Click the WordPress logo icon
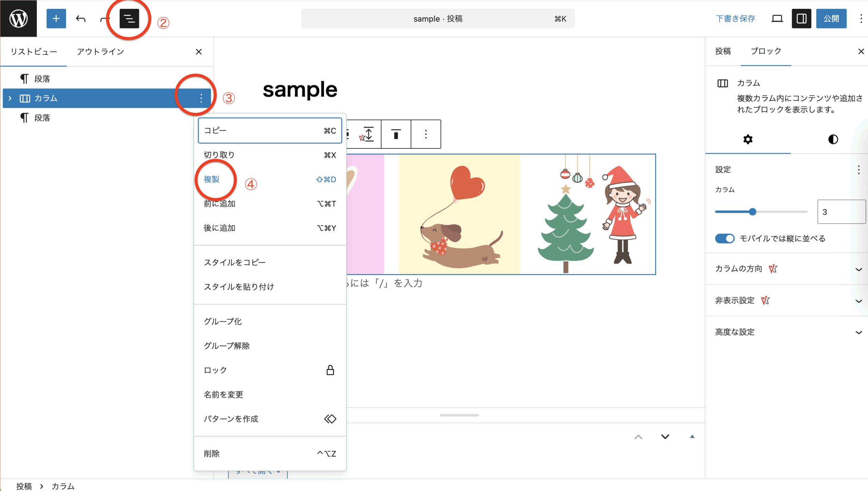Viewport: 868px width, 491px height. pos(18,18)
